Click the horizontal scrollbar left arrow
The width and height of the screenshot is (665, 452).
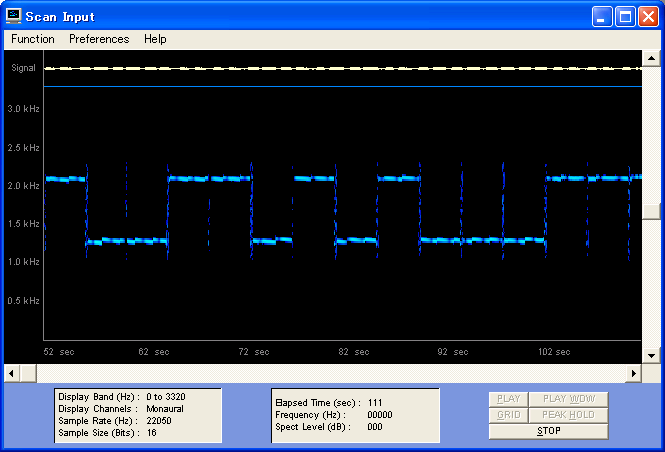tap(11, 374)
